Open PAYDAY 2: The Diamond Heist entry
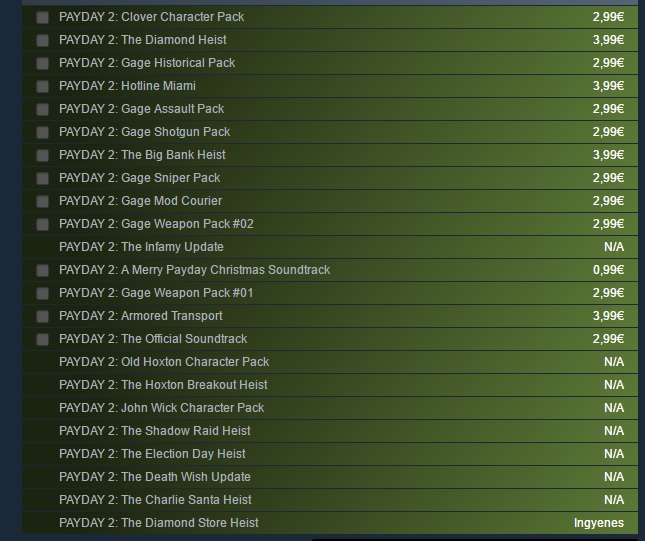The height and width of the screenshot is (541, 645). (143, 40)
